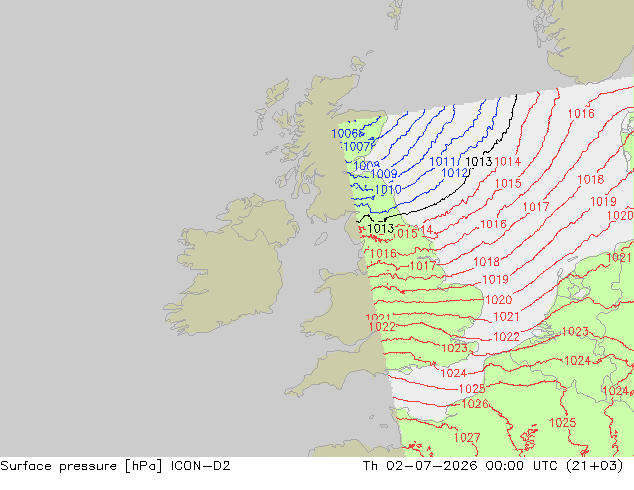Click the blue 1009 isobar label

tap(384, 173)
